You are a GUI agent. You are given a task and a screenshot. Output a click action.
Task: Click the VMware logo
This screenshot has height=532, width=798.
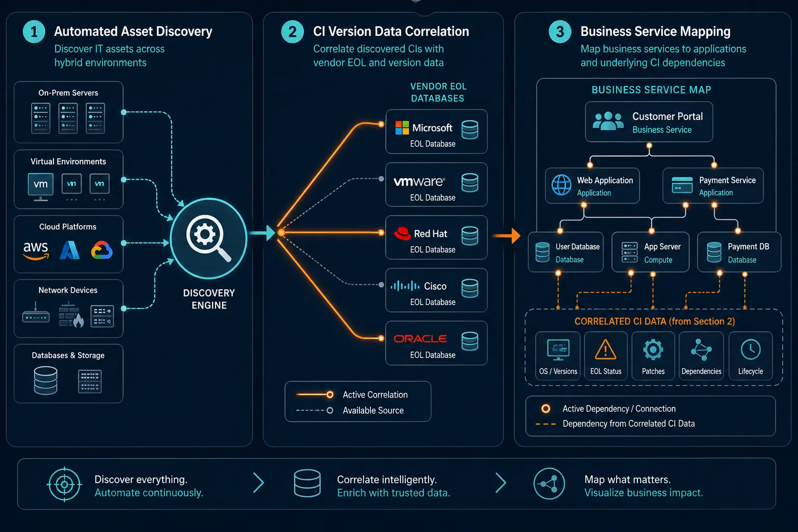419,181
